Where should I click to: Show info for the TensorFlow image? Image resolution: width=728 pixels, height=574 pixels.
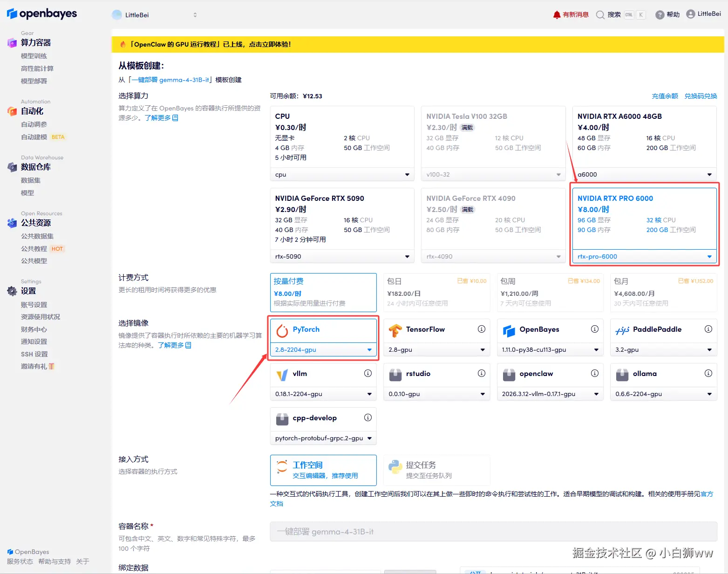click(482, 329)
